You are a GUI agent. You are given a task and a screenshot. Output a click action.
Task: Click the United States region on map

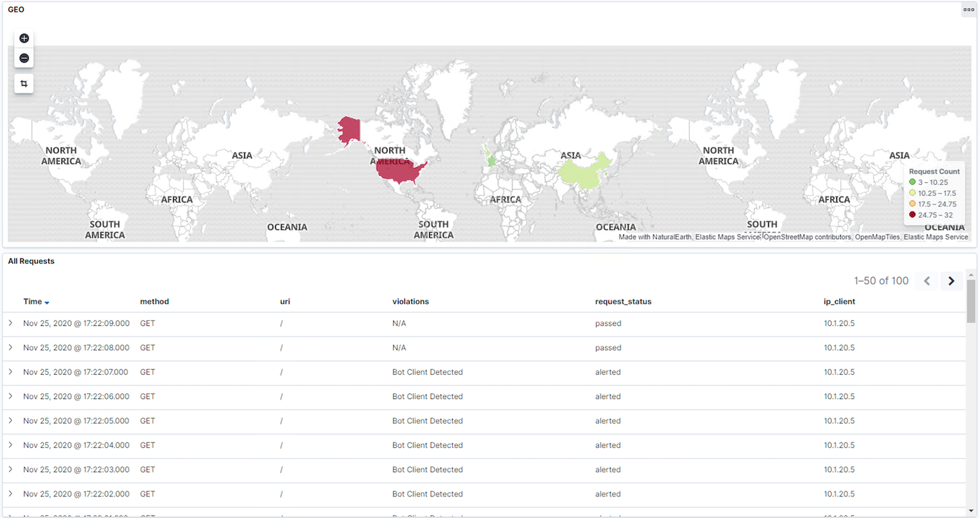tap(399, 172)
